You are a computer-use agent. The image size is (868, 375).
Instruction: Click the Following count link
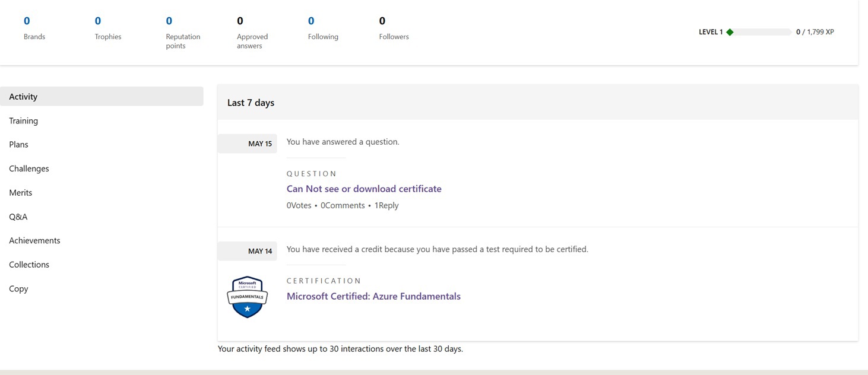311,21
